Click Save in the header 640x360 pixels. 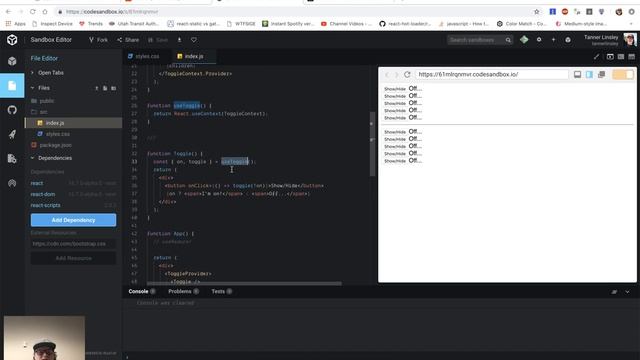158,40
